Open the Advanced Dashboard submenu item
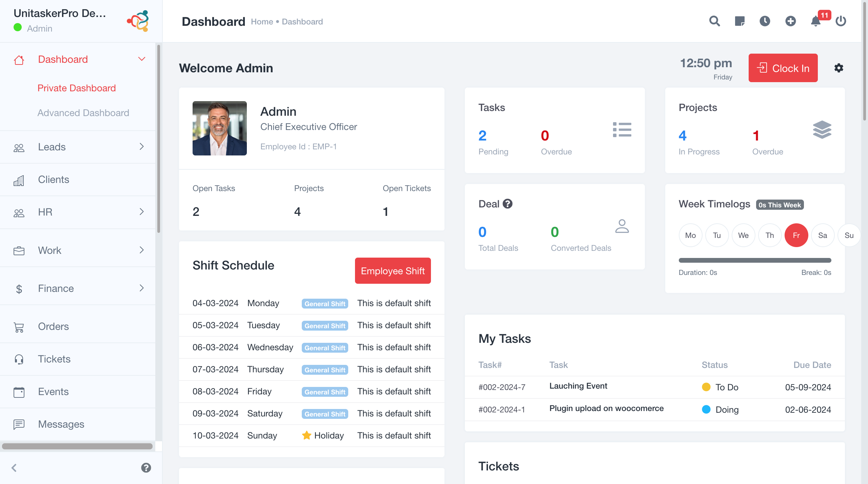Image resolution: width=868 pixels, height=484 pixels. point(83,113)
